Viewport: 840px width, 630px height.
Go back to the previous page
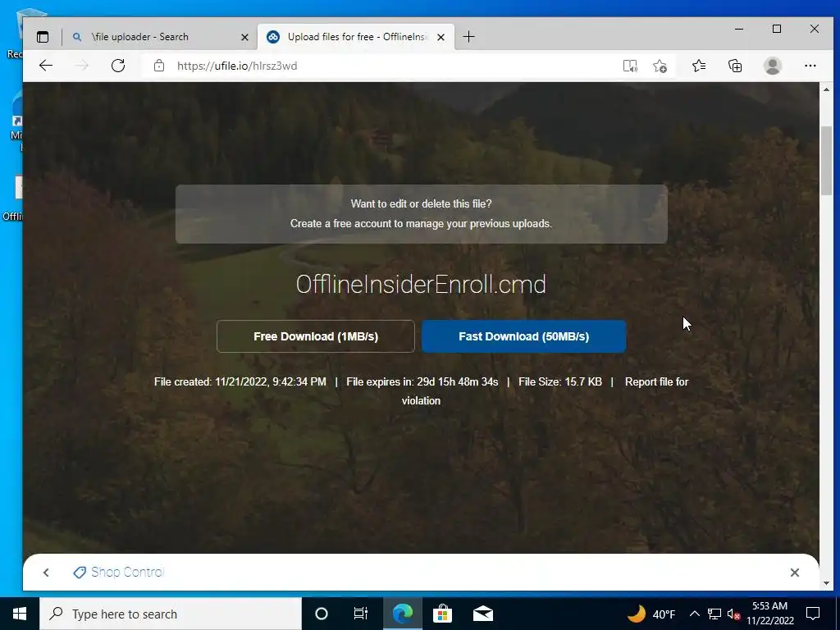tap(46, 66)
